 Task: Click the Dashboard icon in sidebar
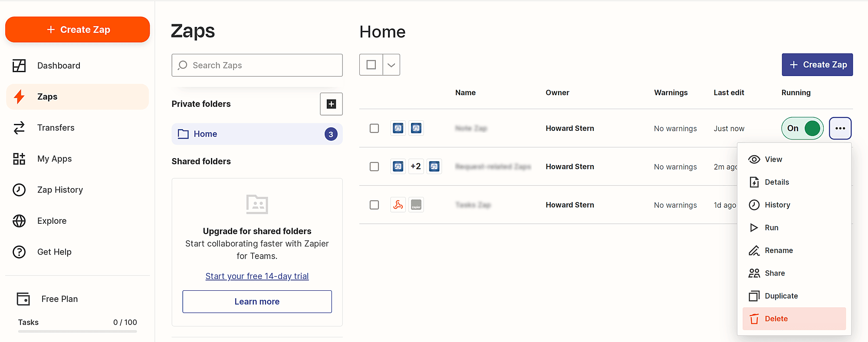click(19, 66)
